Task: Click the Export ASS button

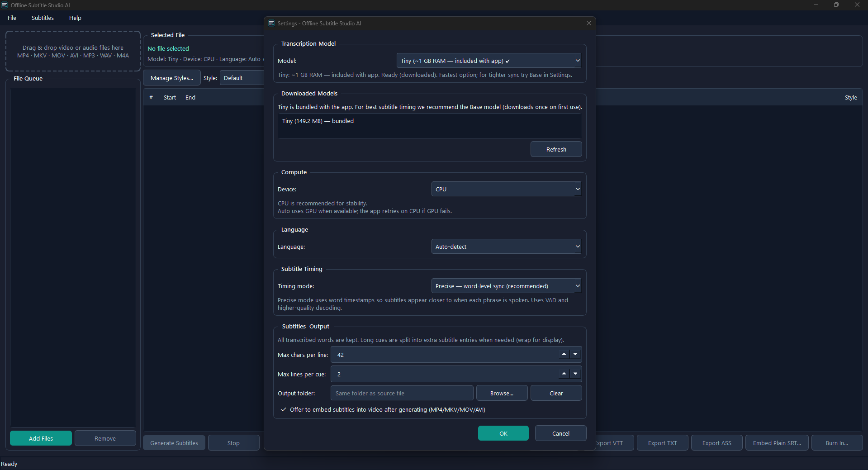Action: pyautogui.click(x=716, y=443)
